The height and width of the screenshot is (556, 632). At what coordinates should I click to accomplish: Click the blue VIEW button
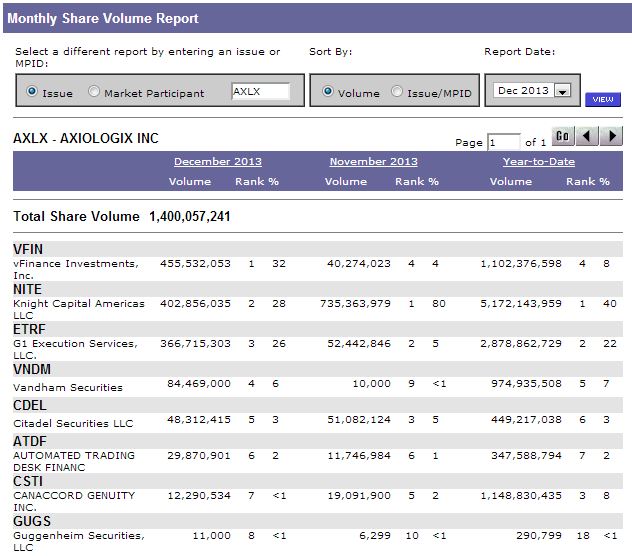click(603, 99)
